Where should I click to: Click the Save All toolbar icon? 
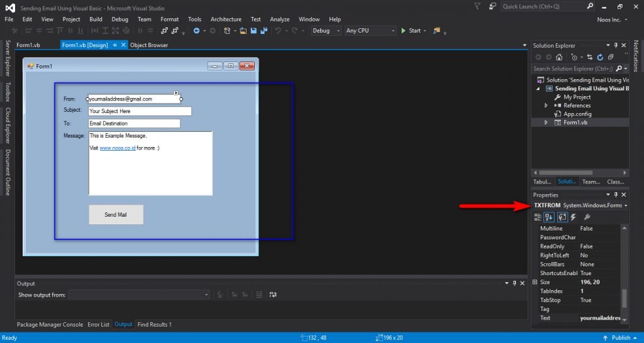point(263,31)
